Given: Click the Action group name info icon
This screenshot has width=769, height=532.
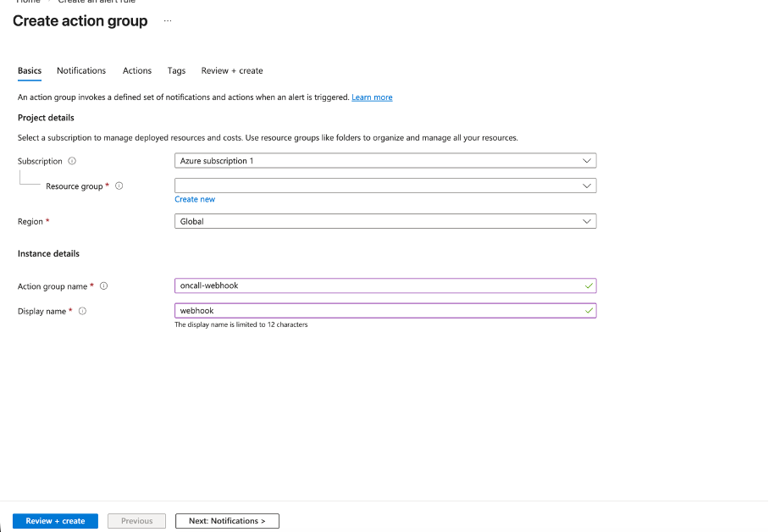Looking at the screenshot, I should [103, 286].
